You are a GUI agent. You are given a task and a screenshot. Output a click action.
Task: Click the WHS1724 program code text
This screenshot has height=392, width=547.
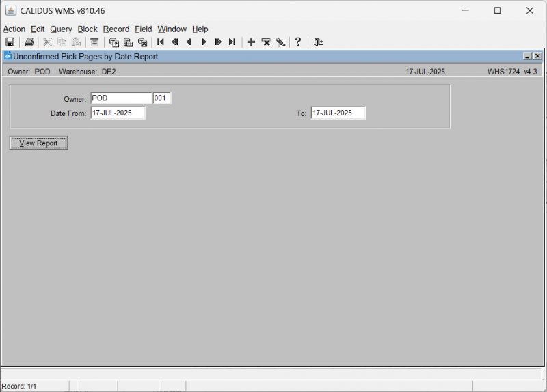[x=503, y=72]
